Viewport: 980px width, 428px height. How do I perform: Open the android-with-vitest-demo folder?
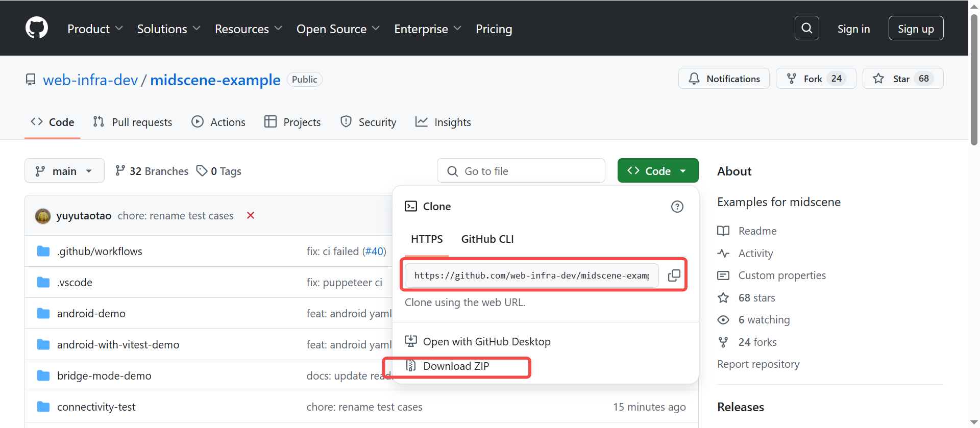pyautogui.click(x=118, y=344)
